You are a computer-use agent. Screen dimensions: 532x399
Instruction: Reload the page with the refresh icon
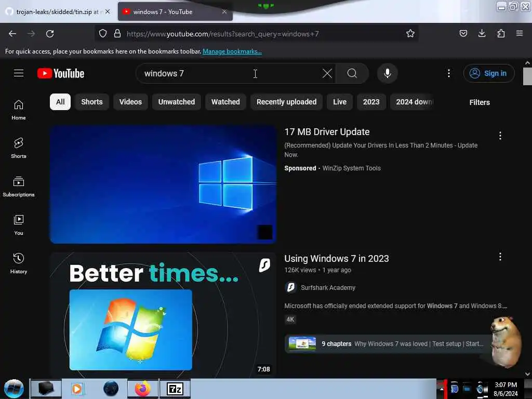tap(50, 34)
